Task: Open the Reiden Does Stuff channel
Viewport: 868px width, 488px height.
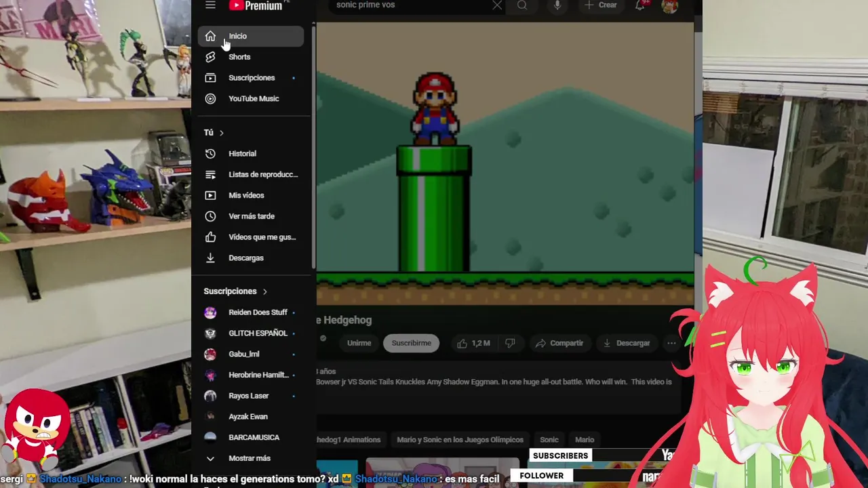Action: click(x=251, y=312)
